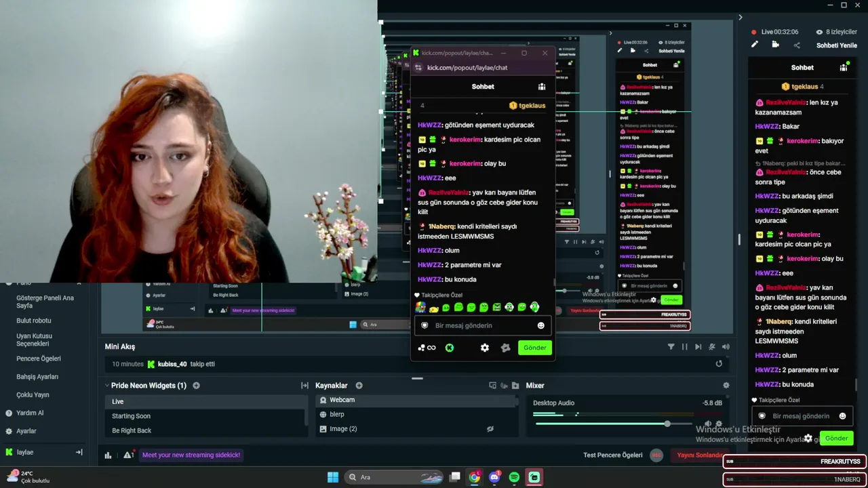Select the blerp source
The width and height of the screenshot is (868, 488).
416,414
